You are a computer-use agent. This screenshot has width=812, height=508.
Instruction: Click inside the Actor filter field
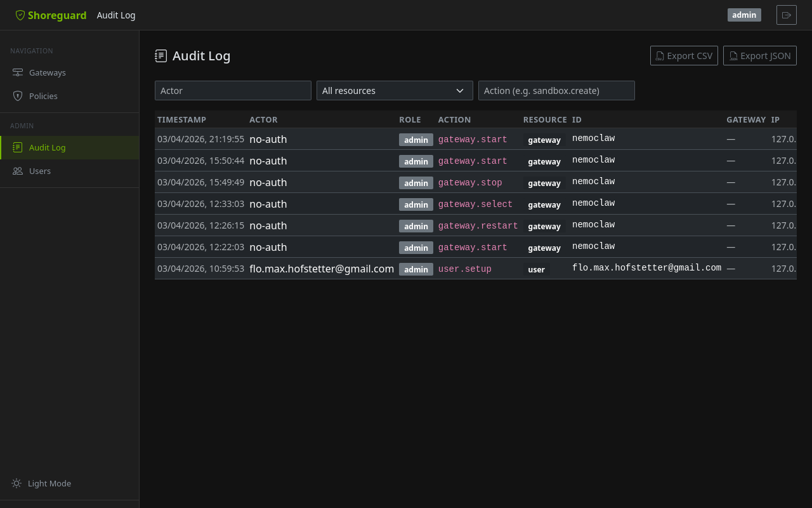[x=233, y=90]
